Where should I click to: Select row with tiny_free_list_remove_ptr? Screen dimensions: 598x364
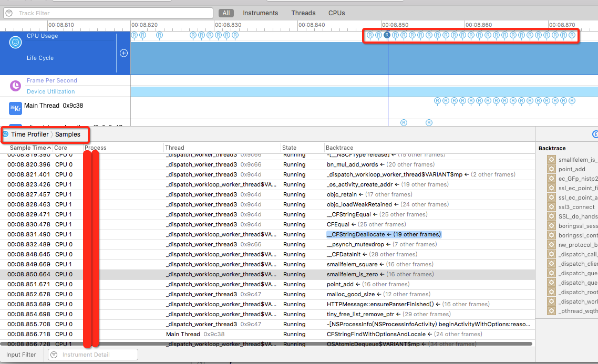(x=267, y=314)
